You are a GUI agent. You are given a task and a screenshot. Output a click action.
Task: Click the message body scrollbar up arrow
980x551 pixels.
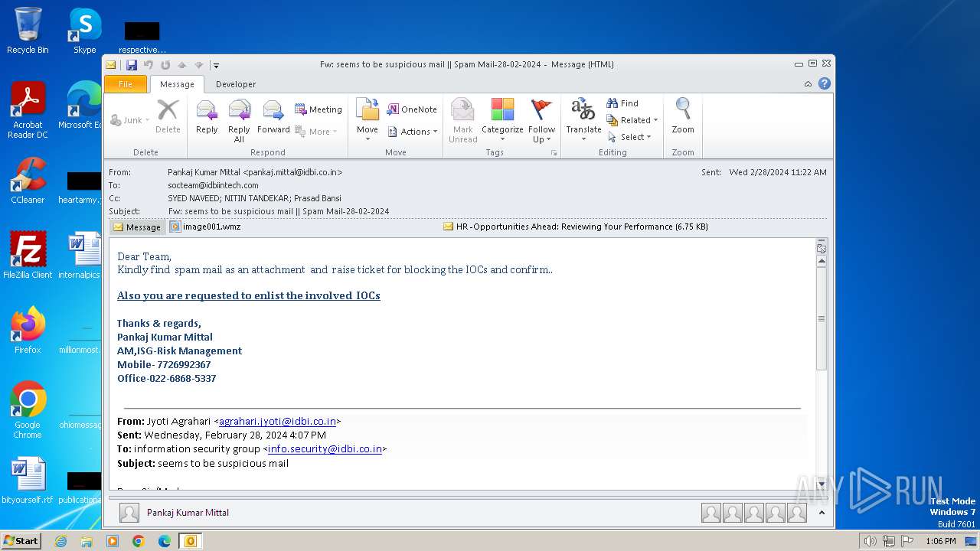tap(822, 262)
